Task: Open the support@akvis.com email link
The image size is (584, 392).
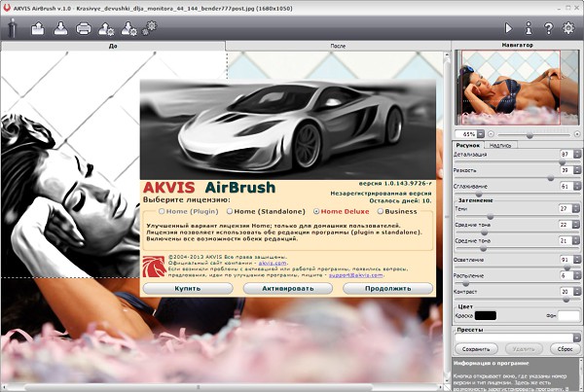Action: 355,275
